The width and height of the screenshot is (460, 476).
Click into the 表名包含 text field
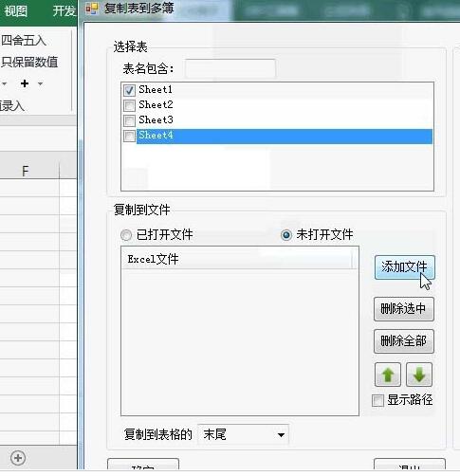coord(230,68)
